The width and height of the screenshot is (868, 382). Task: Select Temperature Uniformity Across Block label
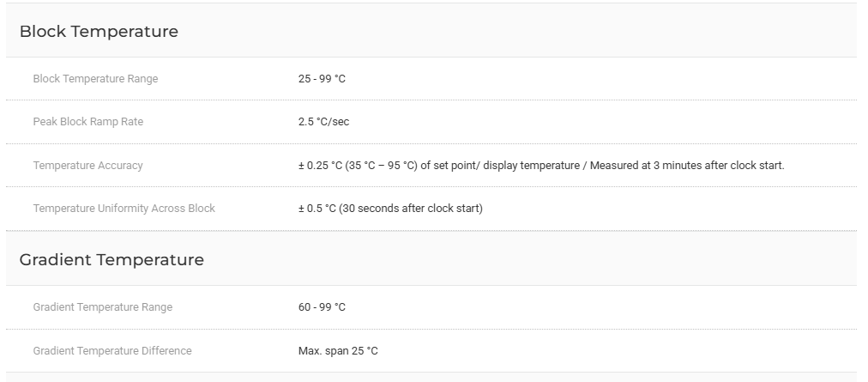pyautogui.click(x=124, y=209)
